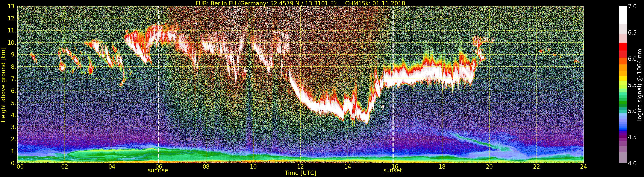This screenshot has width=644, height=177.
Task: Click the time axis tick '10'
Action: coord(253,167)
